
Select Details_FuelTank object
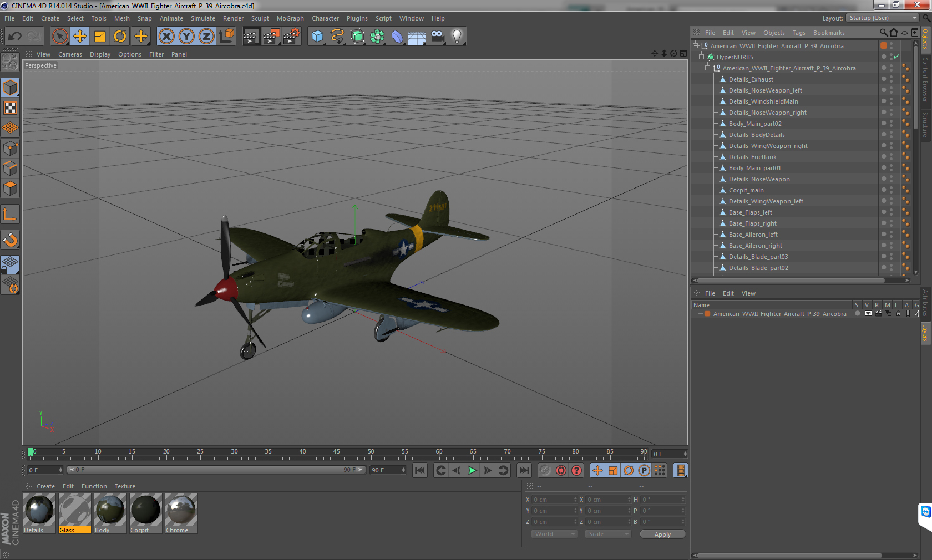[x=752, y=157]
